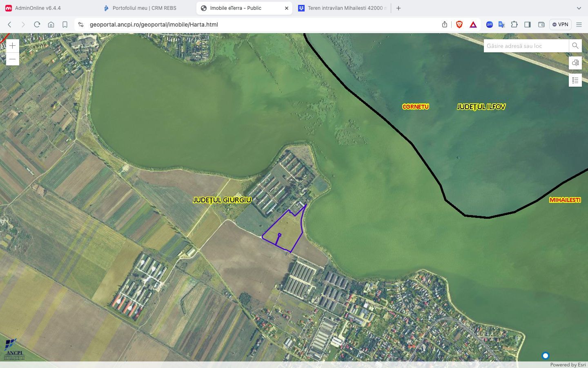Show the map legend list
Image resolution: width=588 pixels, height=368 pixels.
click(x=575, y=80)
